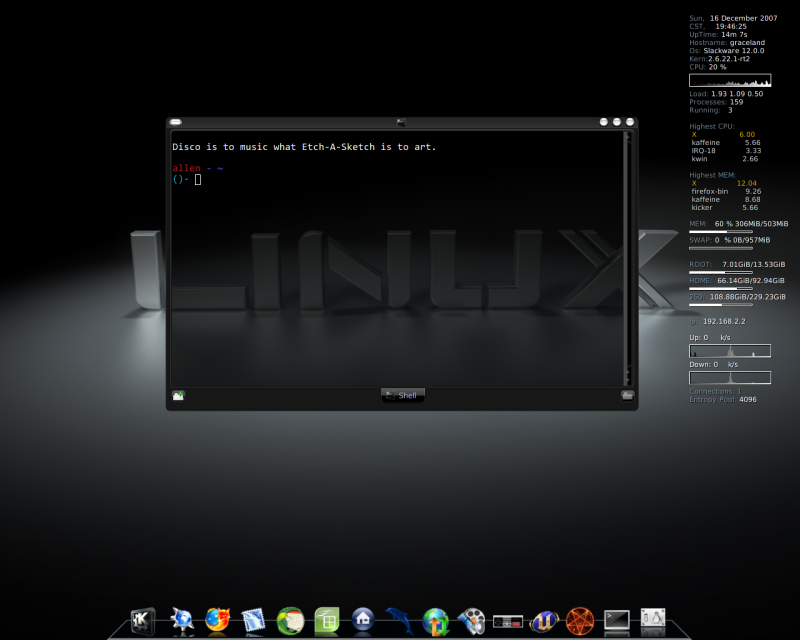Open the Tux penguin settings dock icon

tap(653, 619)
